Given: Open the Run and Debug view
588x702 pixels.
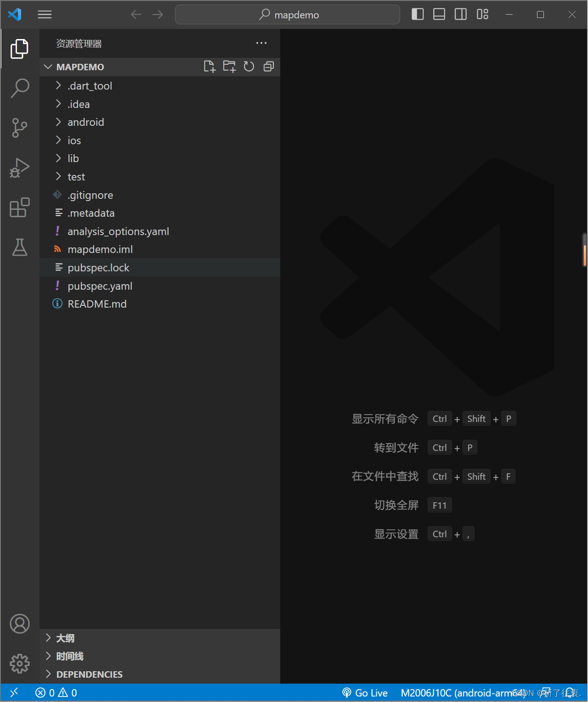Looking at the screenshot, I should [19, 168].
